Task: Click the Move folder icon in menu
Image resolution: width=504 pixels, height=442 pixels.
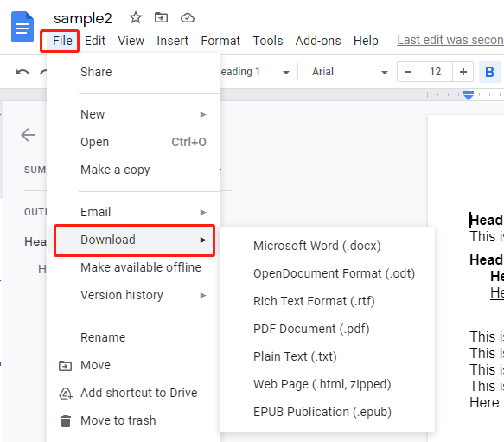Action: [x=65, y=366]
